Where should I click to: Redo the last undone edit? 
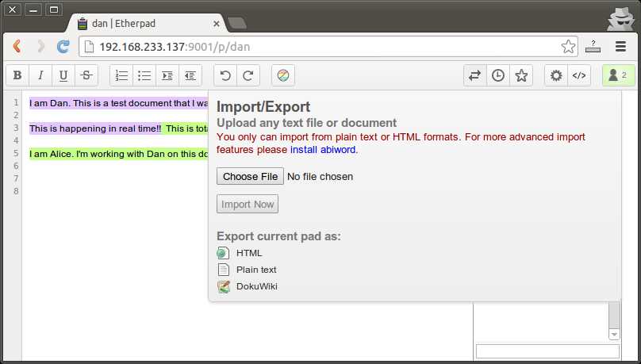(x=248, y=75)
